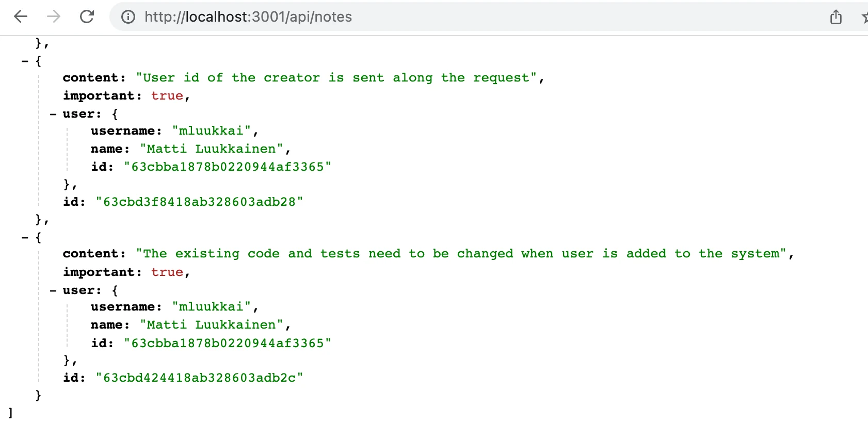Click 'true' value under 'User id of the creator'
Viewport: 868px width, 423px height.
pyautogui.click(x=167, y=96)
